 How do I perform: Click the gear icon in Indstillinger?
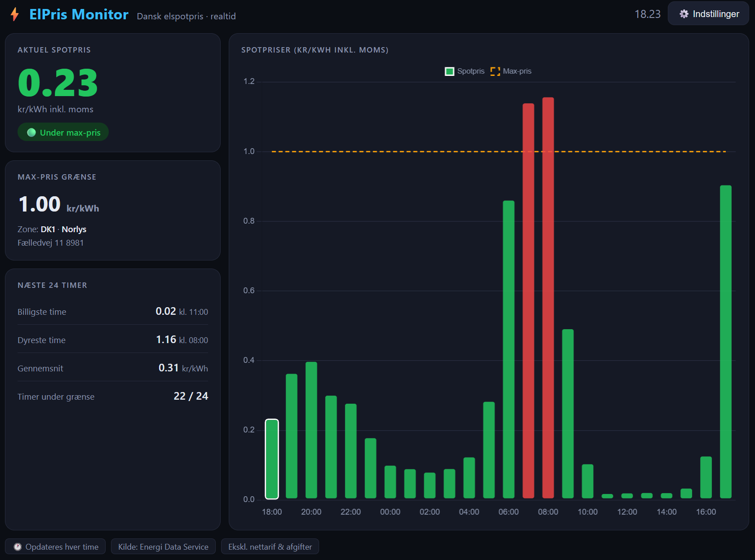(684, 14)
